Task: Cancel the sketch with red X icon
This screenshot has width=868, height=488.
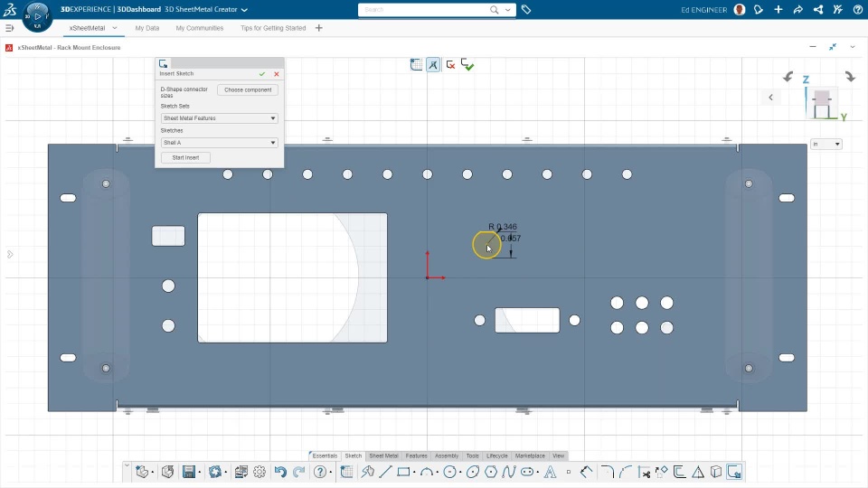Action: pos(450,65)
